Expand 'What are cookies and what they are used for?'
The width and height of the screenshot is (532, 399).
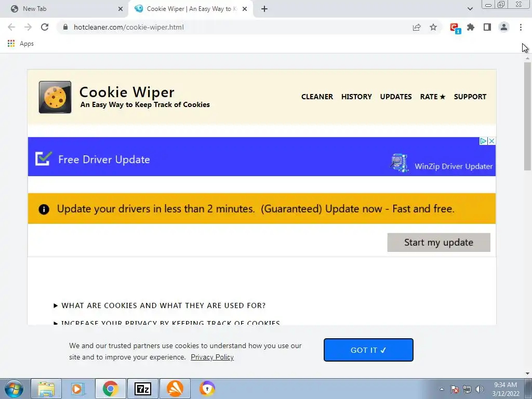coord(159,305)
